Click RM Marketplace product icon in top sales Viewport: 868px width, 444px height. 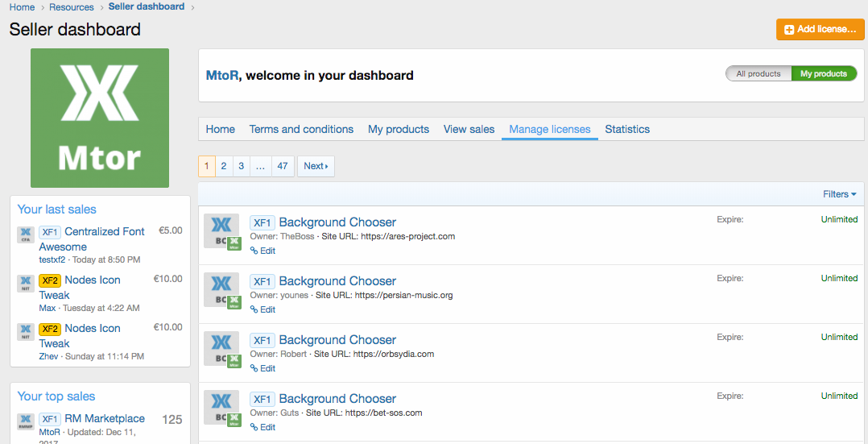click(26, 421)
